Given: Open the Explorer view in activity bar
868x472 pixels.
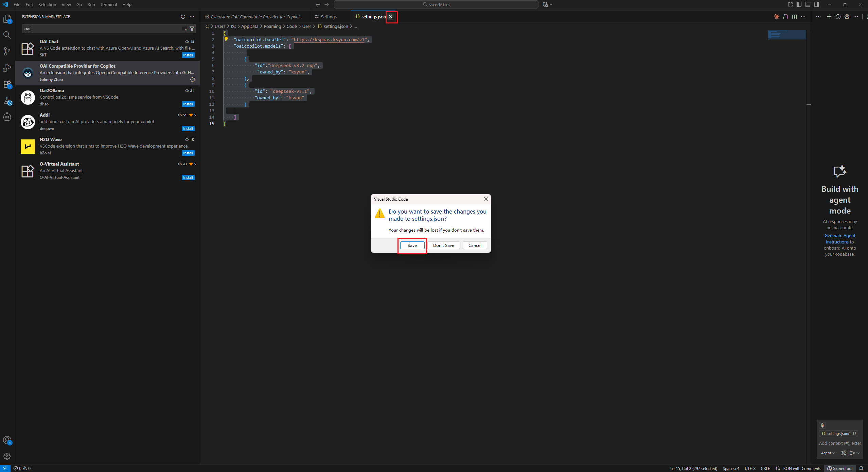Looking at the screenshot, I should (x=7, y=19).
